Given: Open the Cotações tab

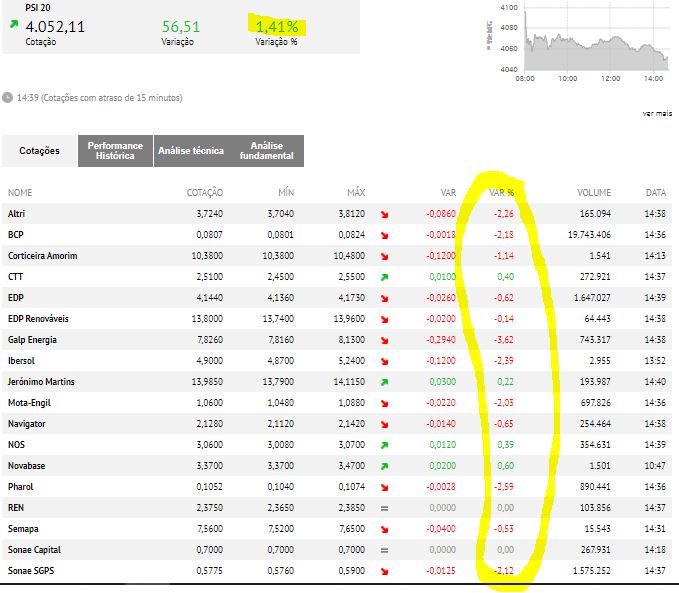Looking at the screenshot, I should click(x=39, y=151).
